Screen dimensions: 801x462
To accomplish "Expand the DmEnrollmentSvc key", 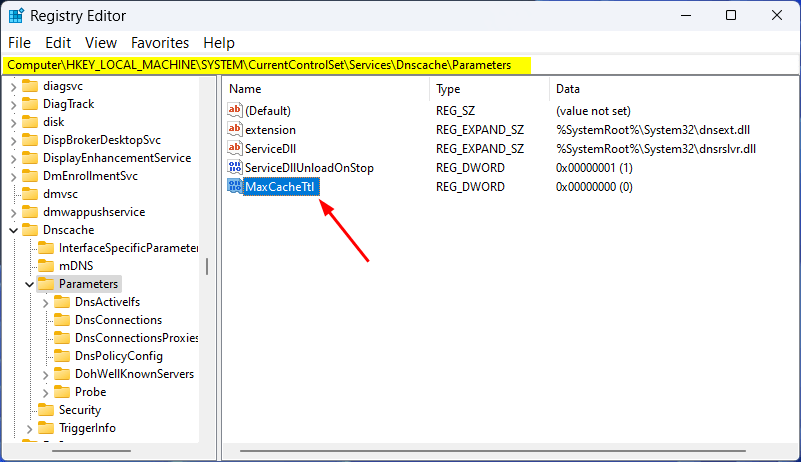I will tap(14, 176).
